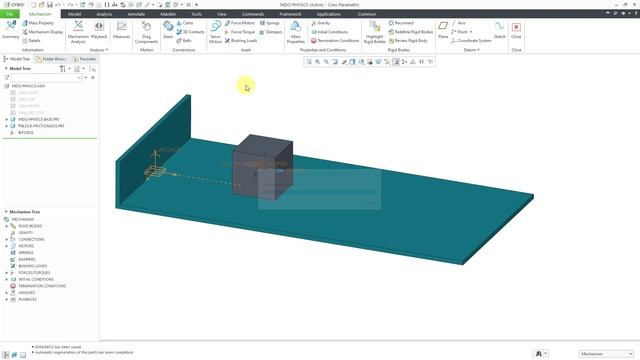Expand the block part below MDO-PHYSICS-BASE.PRT
This screenshot has width=640, height=360.
coord(7,126)
